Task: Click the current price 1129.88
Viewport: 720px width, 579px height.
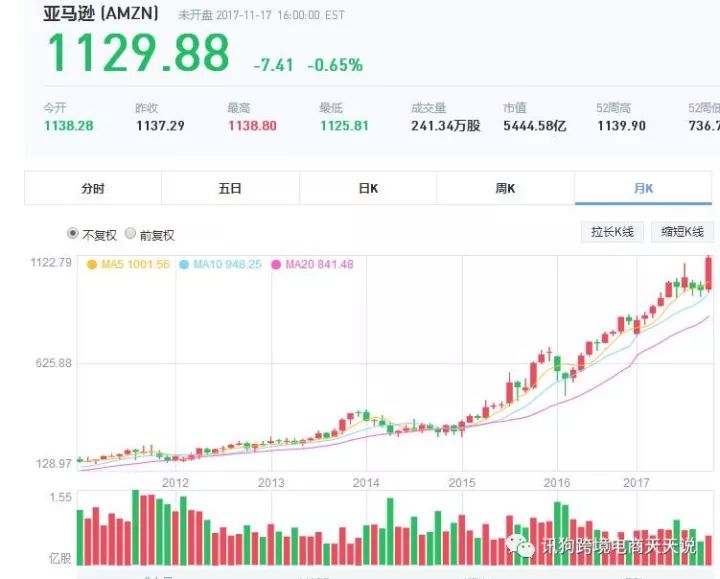Action: coord(136,53)
